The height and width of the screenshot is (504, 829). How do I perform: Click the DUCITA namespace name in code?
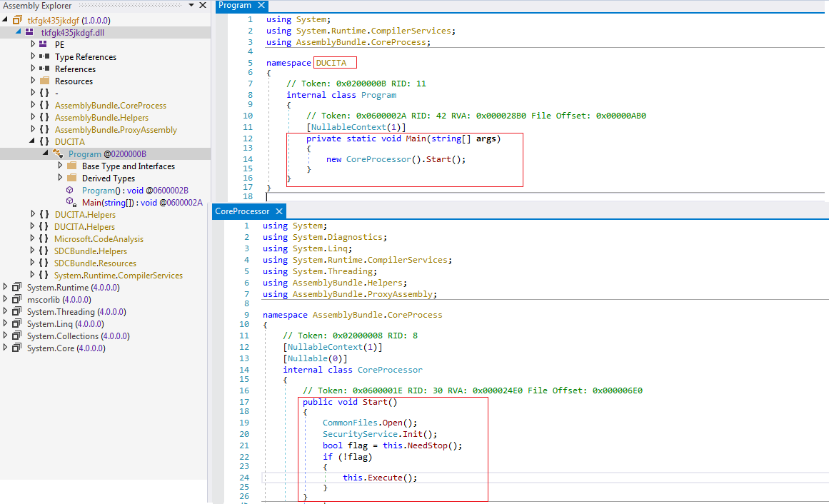pos(331,63)
